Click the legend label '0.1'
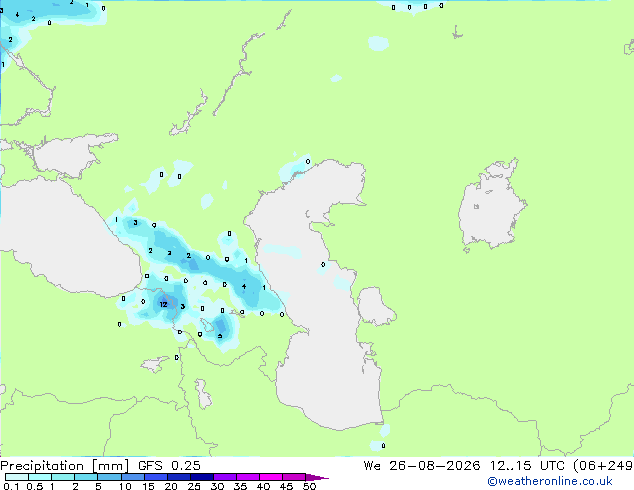 [11, 486]
